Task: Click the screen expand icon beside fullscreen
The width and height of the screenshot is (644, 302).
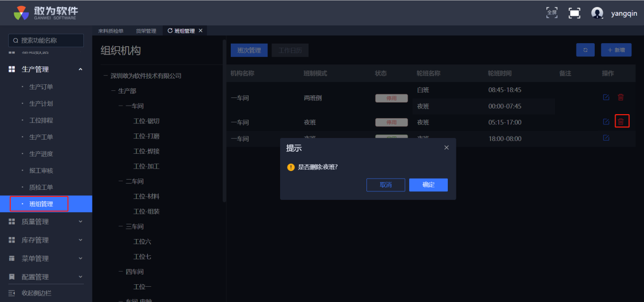Action: pyautogui.click(x=574, y=13)
